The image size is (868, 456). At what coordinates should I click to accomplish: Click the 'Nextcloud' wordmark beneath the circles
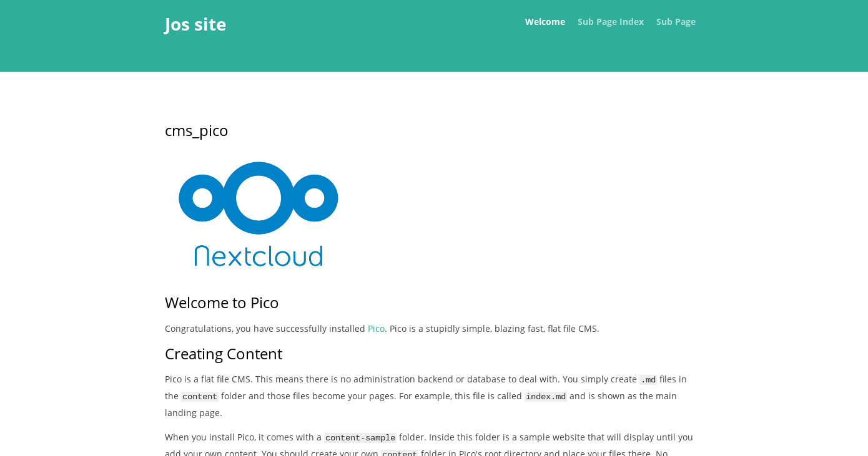[x=258, y=256]
